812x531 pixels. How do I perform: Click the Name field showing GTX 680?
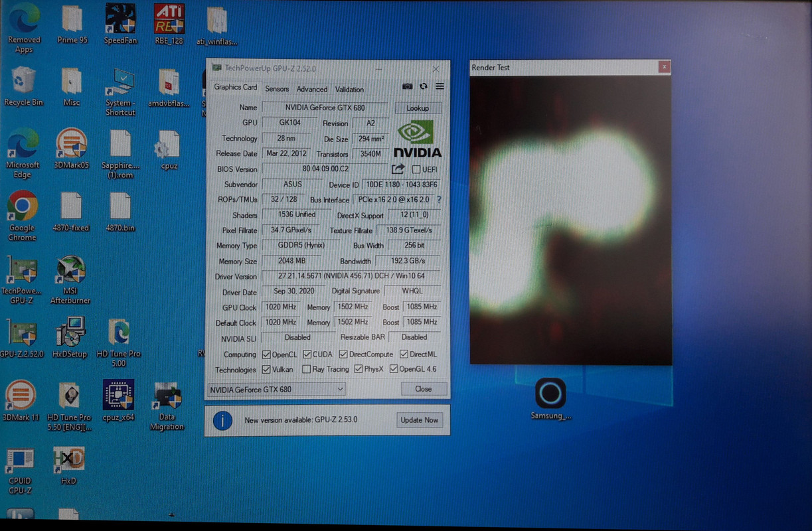(x=325, y=108)
